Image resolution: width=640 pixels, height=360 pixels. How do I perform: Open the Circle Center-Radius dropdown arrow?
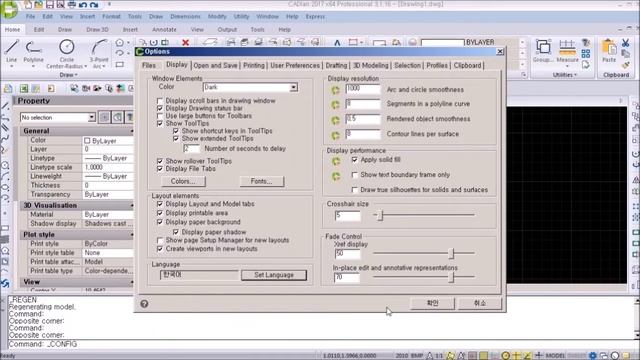pyautogui.click(x=86, y=66)
